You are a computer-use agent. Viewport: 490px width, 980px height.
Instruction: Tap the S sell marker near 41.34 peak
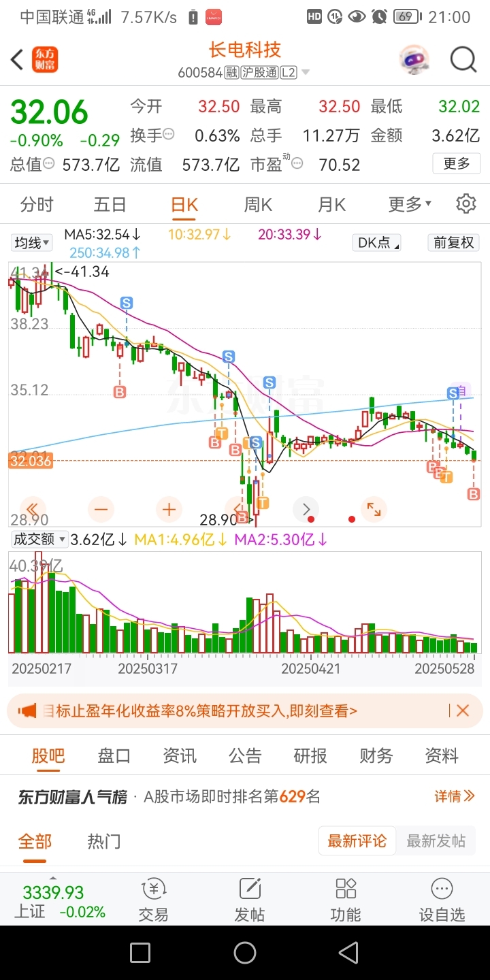point(127,302)
